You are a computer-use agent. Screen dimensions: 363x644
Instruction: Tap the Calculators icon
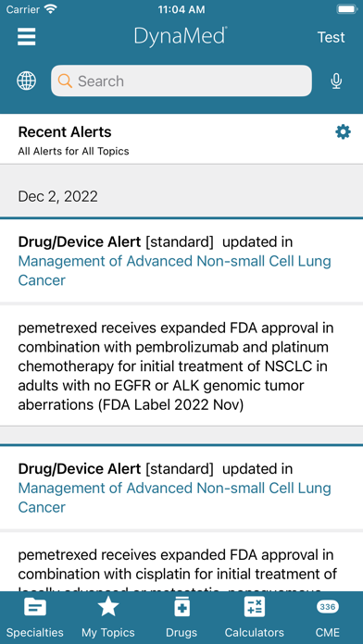tap(255, 607)
